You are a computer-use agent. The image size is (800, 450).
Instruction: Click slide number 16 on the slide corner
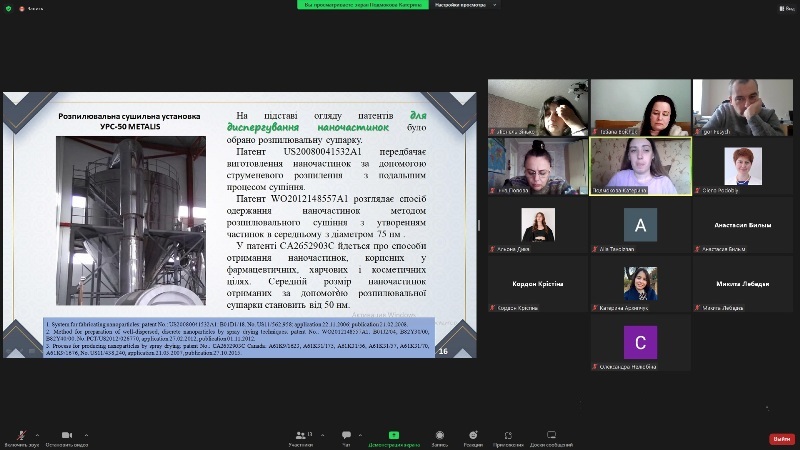tap(443, 351)
